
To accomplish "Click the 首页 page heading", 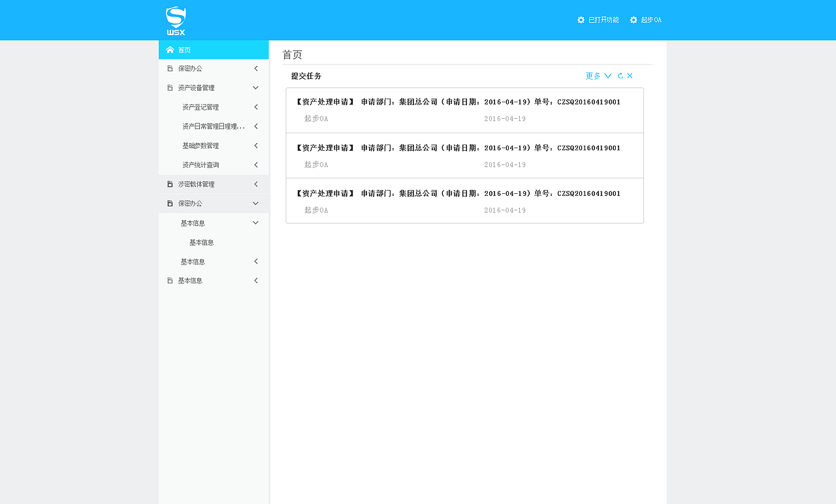I will 292,55.
